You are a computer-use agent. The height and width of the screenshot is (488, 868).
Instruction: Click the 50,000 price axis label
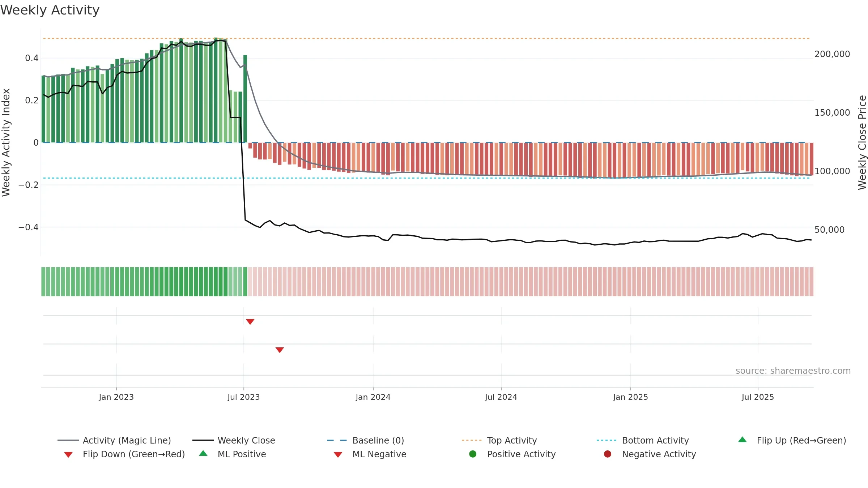[x=829, y=230]
